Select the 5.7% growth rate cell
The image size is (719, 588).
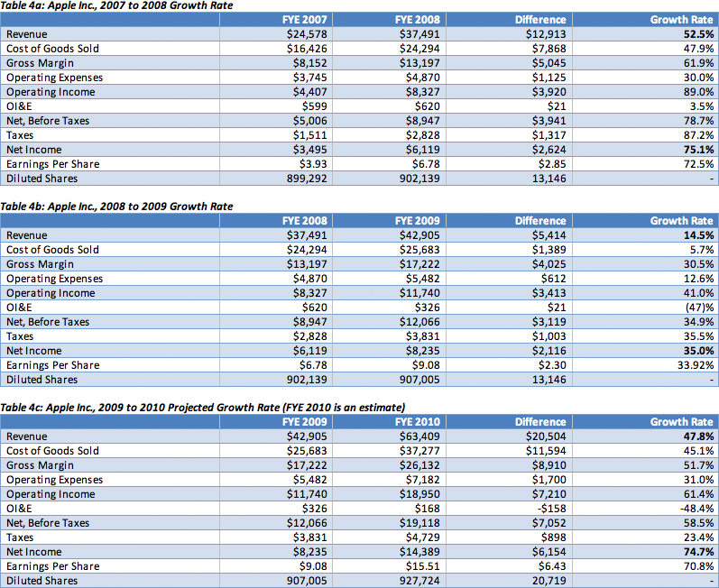tap(702, 250)
